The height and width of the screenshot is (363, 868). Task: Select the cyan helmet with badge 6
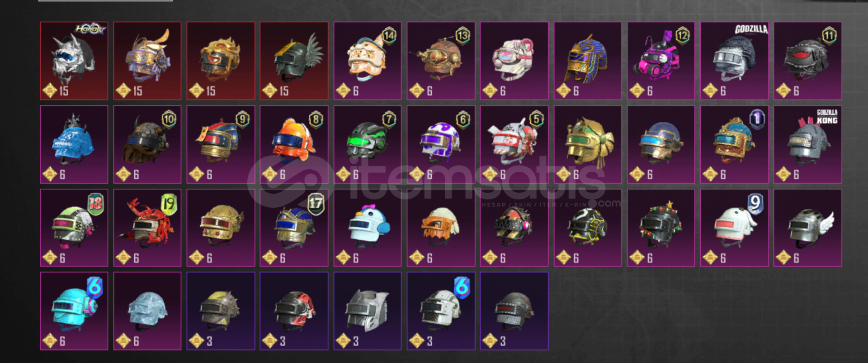click(74, 311)
